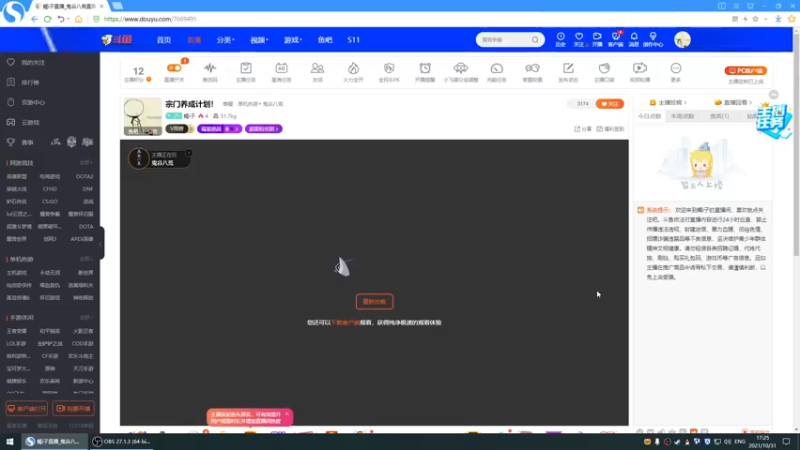This screenshot has width=800, height=450.
Task: Switch to the 今日贡献 tab
Action: click(649, 116)
